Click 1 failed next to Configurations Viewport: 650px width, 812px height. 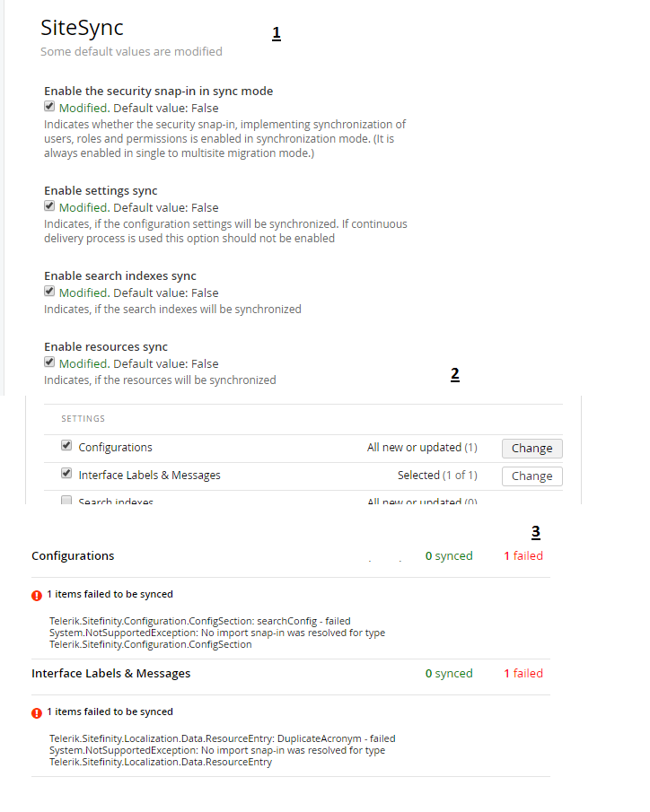(523, 555)
